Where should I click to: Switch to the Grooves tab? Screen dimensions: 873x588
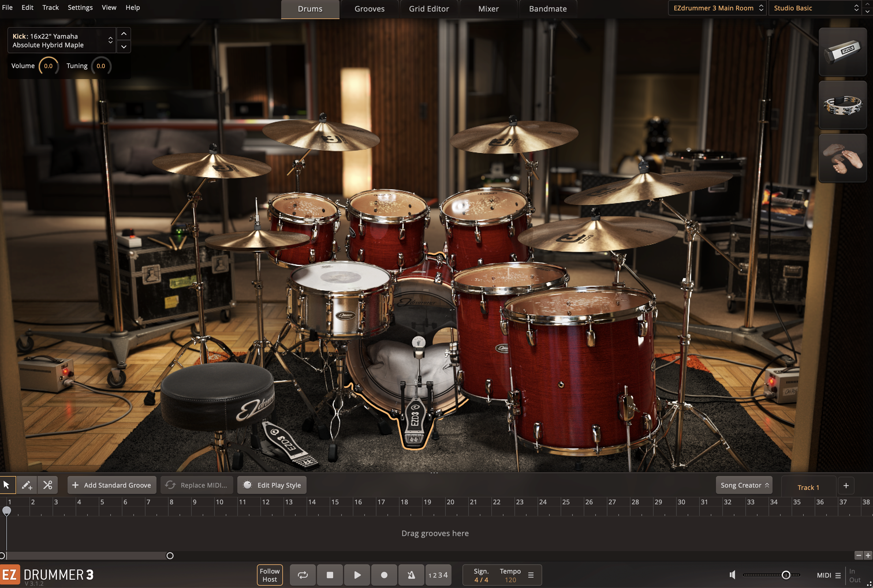click(x=370, y=9)
